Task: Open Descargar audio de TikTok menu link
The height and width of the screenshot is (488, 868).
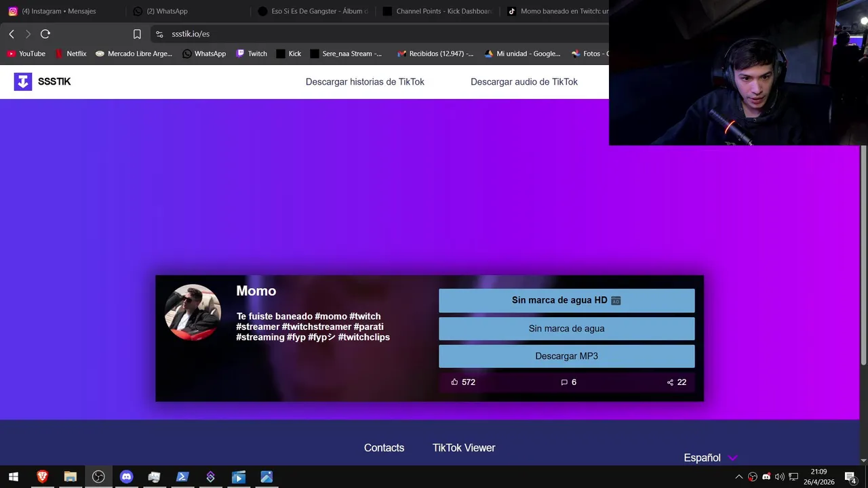Action: (524, 82)
